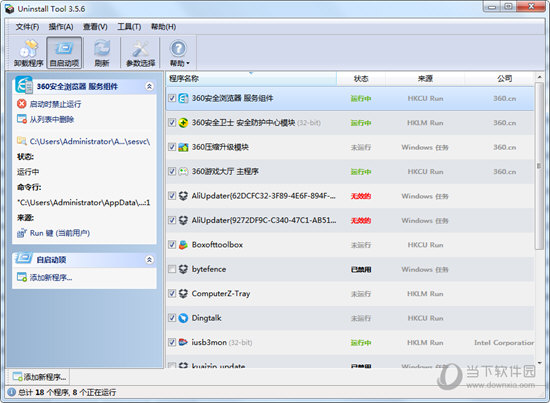Click the first AliUpdater(62DCFC32 row icon
Viewport: 550px width, 403px height.
(183, 196)
